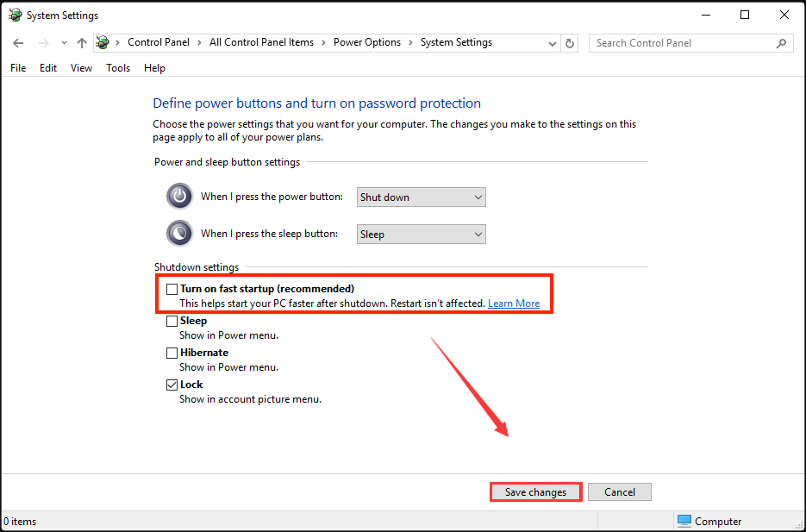
Task: Click the Power Options address bar icon
Action: pos(103,42)
